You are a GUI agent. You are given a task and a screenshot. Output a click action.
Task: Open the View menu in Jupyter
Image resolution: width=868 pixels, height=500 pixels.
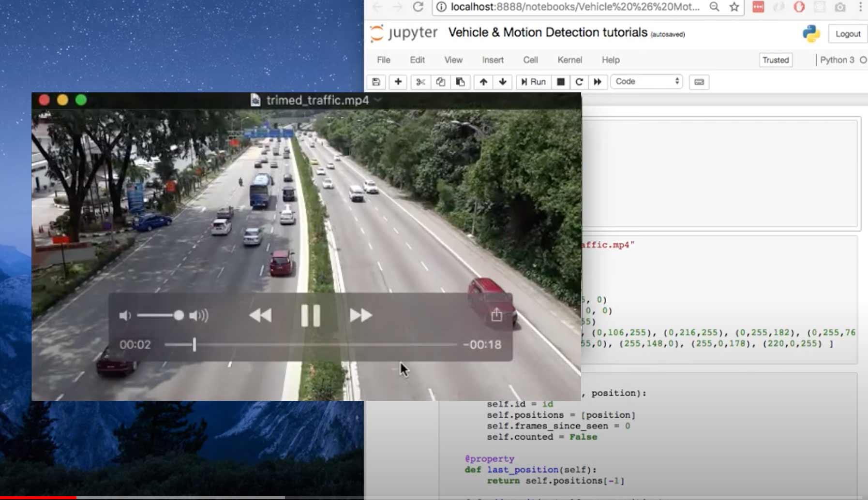(x=453, y=60)
